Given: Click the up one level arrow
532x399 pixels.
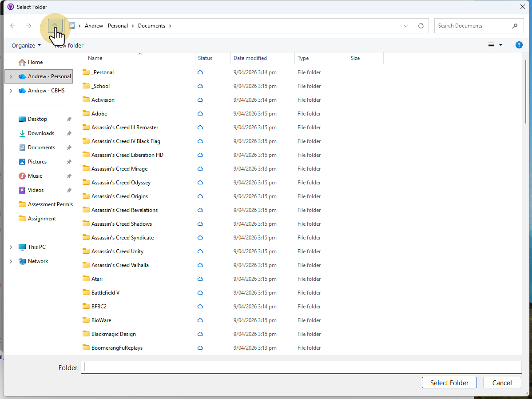Looking at the screenshot, I should pos(55,26).
